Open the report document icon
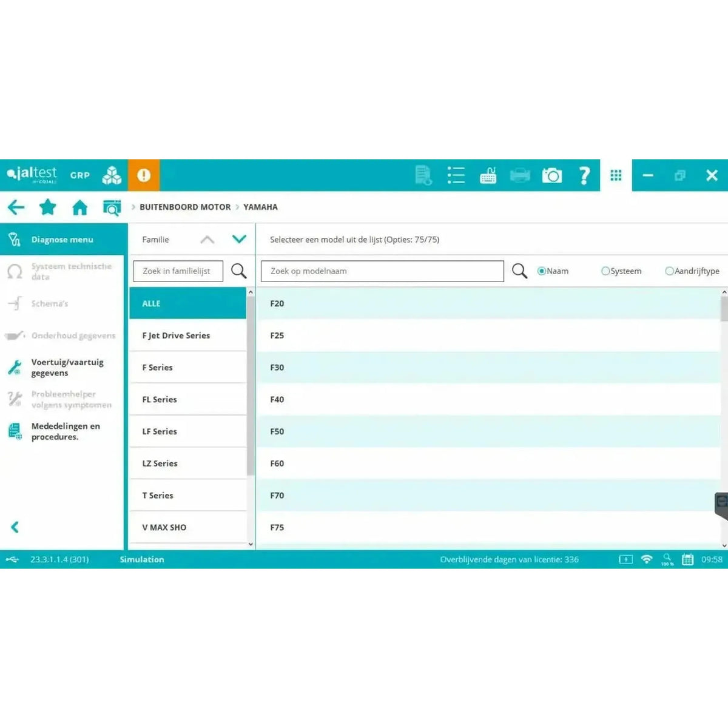 tap(423, 175)
